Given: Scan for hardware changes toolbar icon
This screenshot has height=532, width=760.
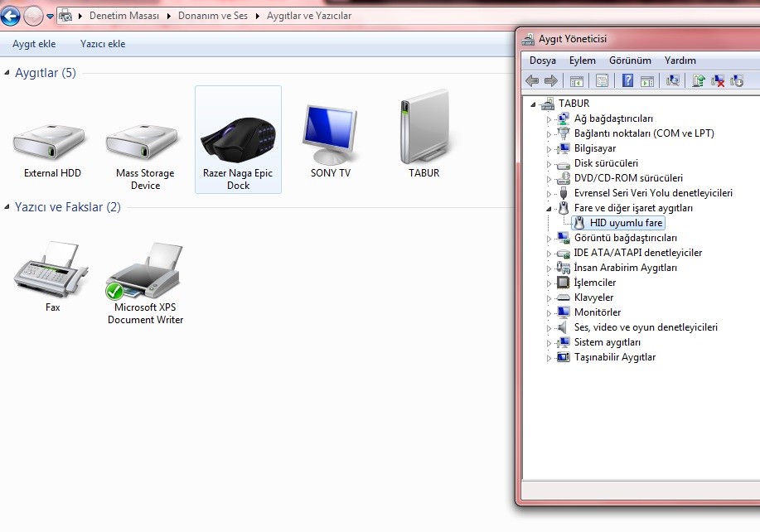Looking at the screenshot, I should pos(672,80).
